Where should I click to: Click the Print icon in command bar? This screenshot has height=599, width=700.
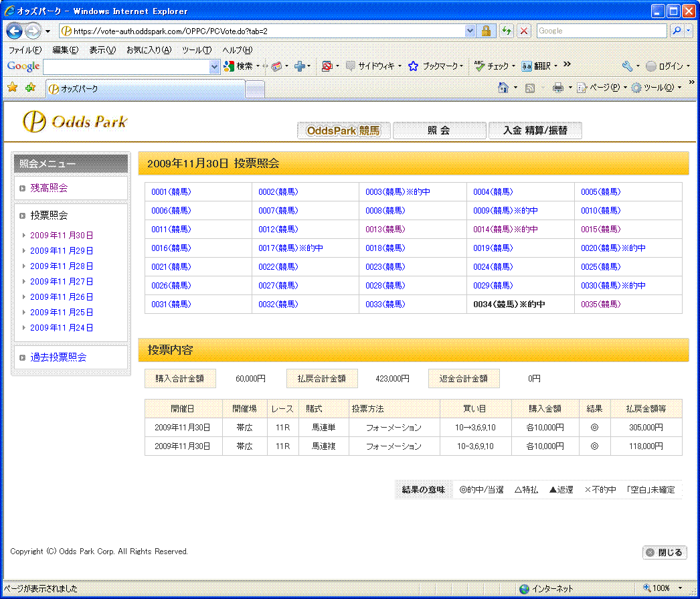[558, 88]
